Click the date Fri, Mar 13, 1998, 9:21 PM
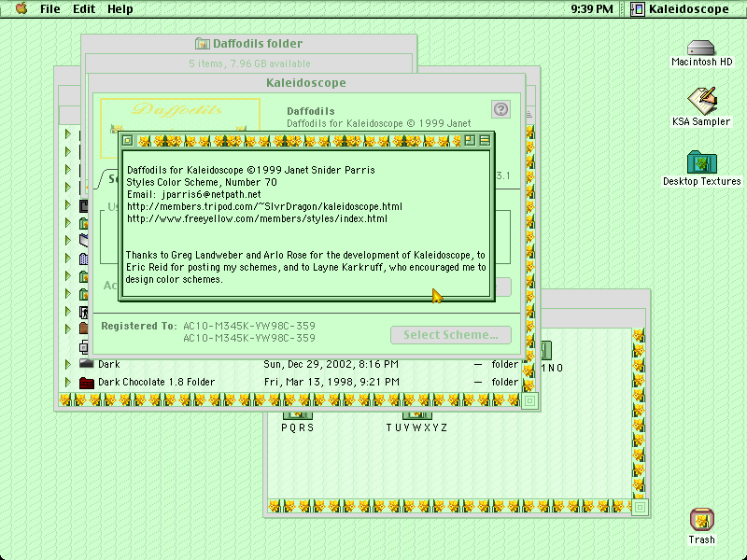 332,382
